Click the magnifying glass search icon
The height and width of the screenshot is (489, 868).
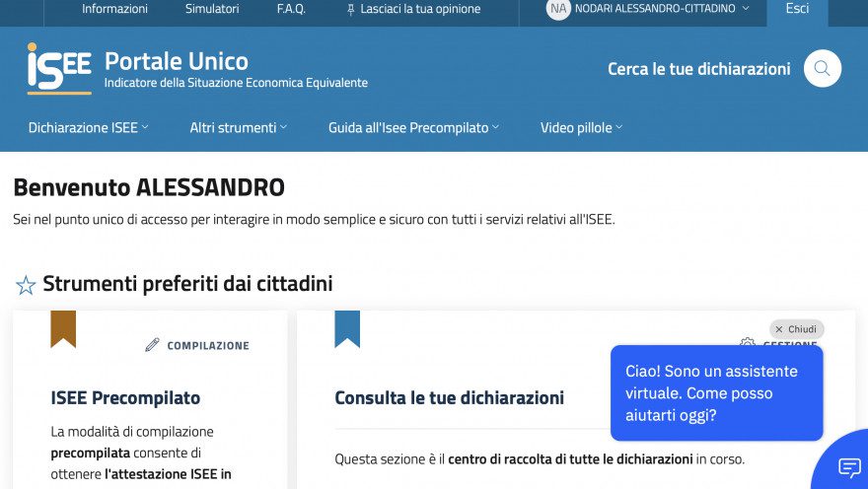point(822,69)
